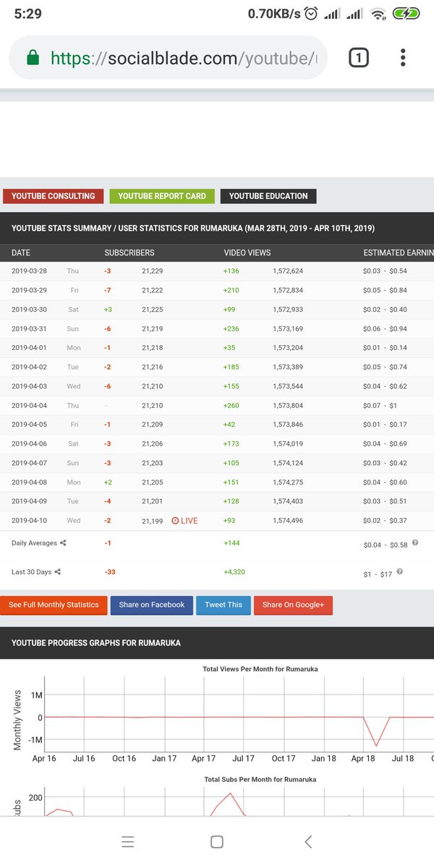
Task: Select the -33 subscribers total
Action: point(110,572)
